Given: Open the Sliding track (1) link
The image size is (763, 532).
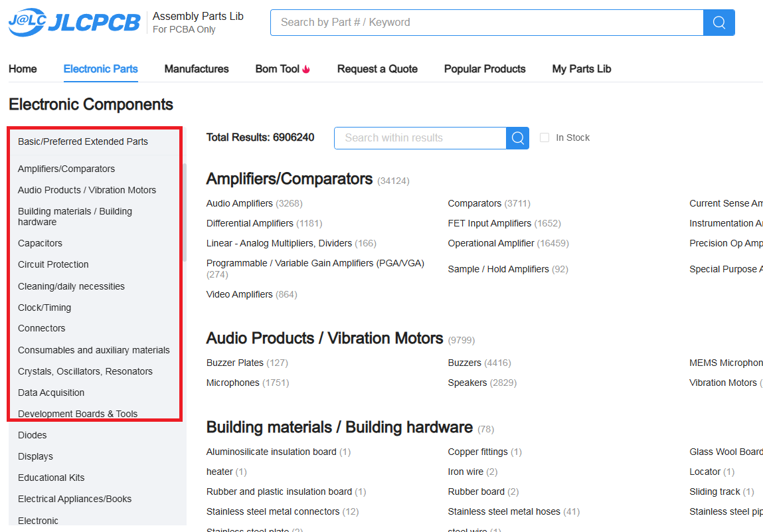Looking at the screenshot, I should click(722, 492).
